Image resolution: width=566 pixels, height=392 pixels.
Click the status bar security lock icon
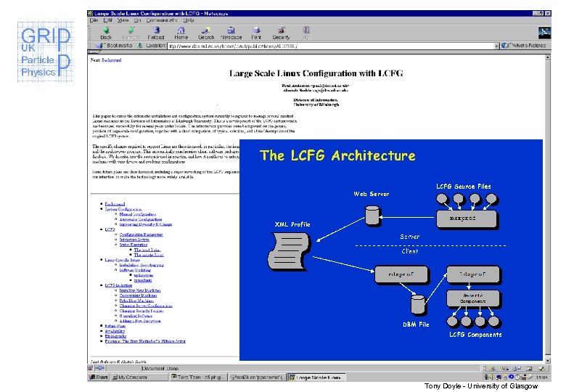click(x=90, y=368)
